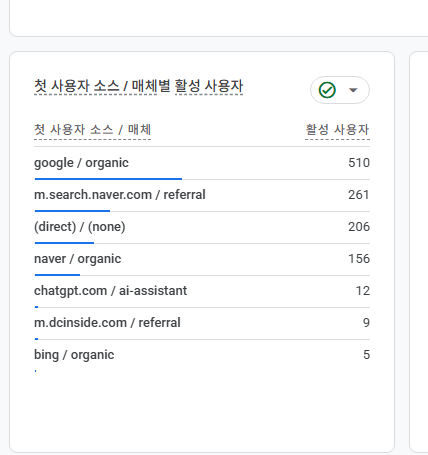Click the blue bar under google / organic
Viewport: 428px width, 455px height.
pyautogui.click(x=108, y=179)
